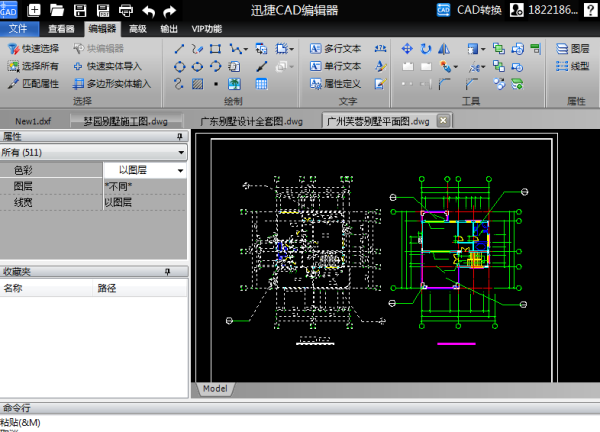Screen dimensions: 600x432
Task: Switch to the 查看器 tab
Action: 61,29
